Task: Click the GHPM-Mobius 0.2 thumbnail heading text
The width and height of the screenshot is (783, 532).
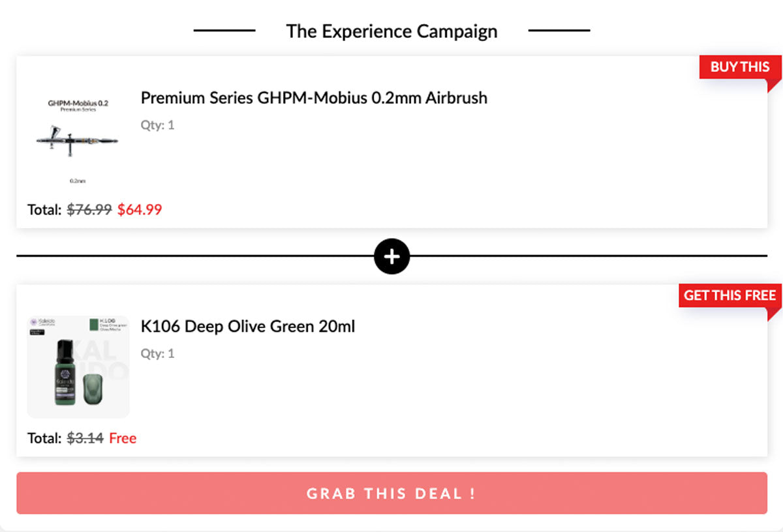Action: 78,103
